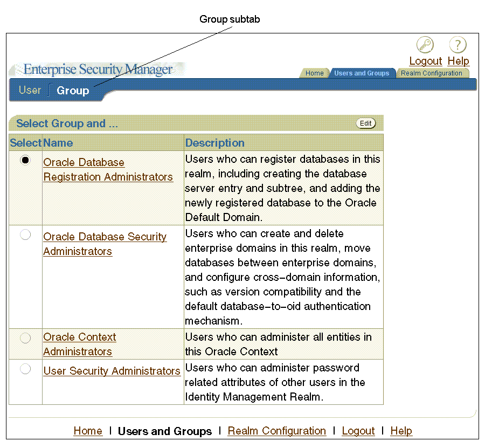Click the Realm Configuration footer link

click(x=276, y=431)
